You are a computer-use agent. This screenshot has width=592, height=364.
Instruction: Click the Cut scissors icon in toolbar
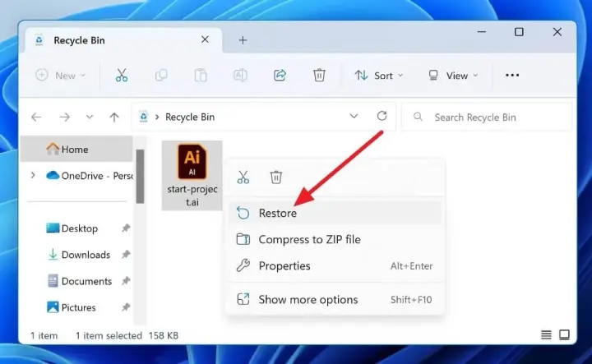tap(122, 76)
